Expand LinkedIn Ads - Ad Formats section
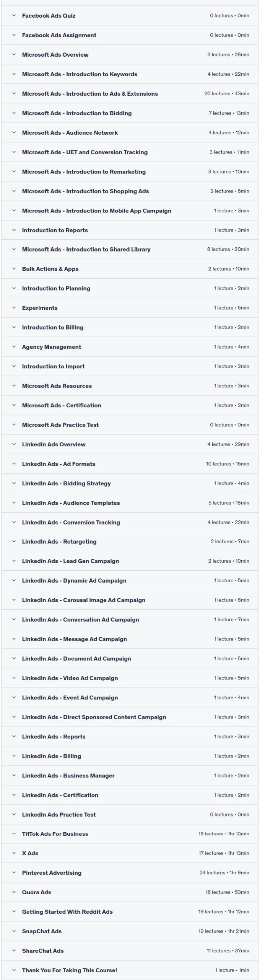Viewport: 260px width, 980px height. pyautogui.click(x=130, y=464)
